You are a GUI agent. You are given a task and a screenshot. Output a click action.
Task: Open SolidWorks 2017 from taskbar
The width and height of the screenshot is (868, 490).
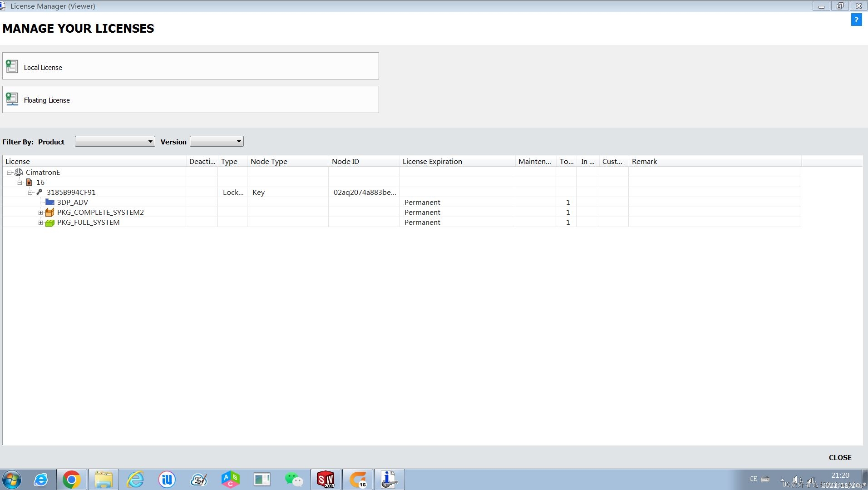point(326,480)
